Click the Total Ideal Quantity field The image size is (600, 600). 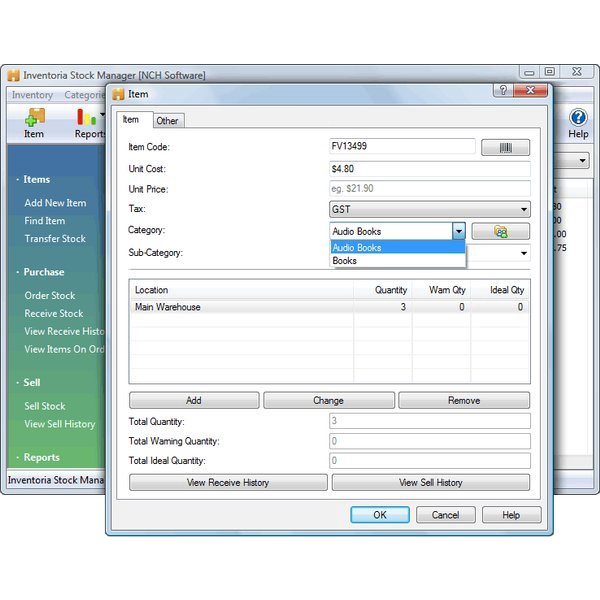(430, 460)
